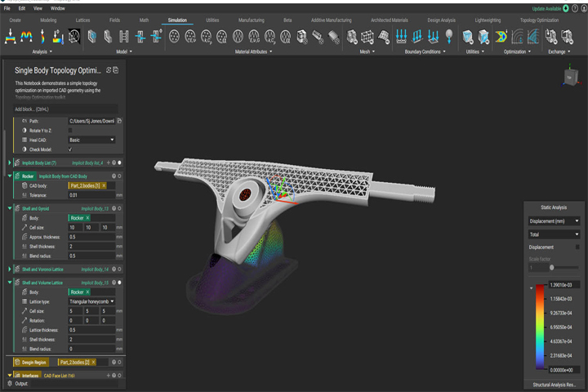Collapse the Rocker block
Viewport: 588px width, 392px height.
point(10,176)
